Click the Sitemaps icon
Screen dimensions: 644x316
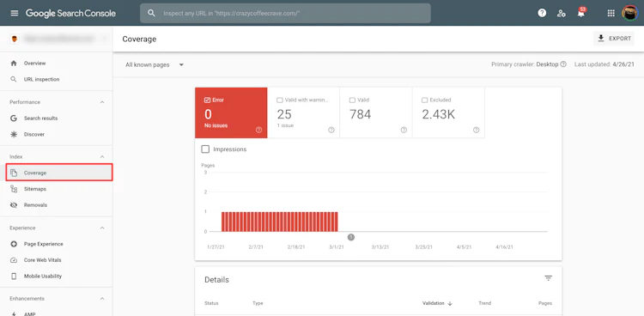[14, 189]
